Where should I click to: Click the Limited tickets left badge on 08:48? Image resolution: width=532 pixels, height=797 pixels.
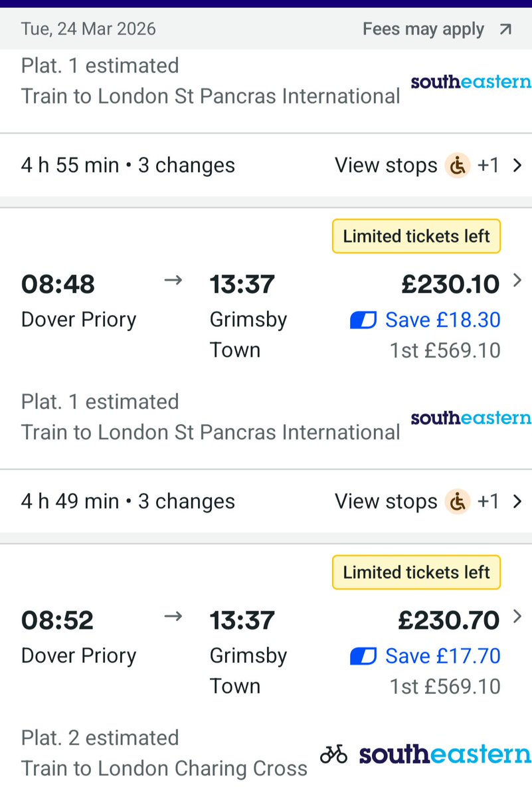(416, 237)
